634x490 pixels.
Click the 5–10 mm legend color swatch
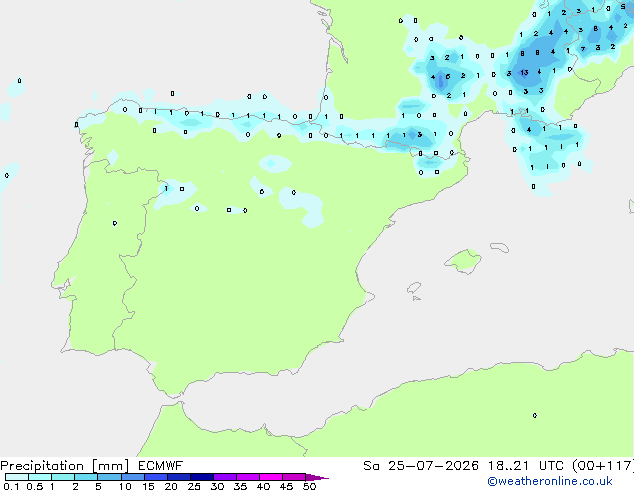[109, 477]
